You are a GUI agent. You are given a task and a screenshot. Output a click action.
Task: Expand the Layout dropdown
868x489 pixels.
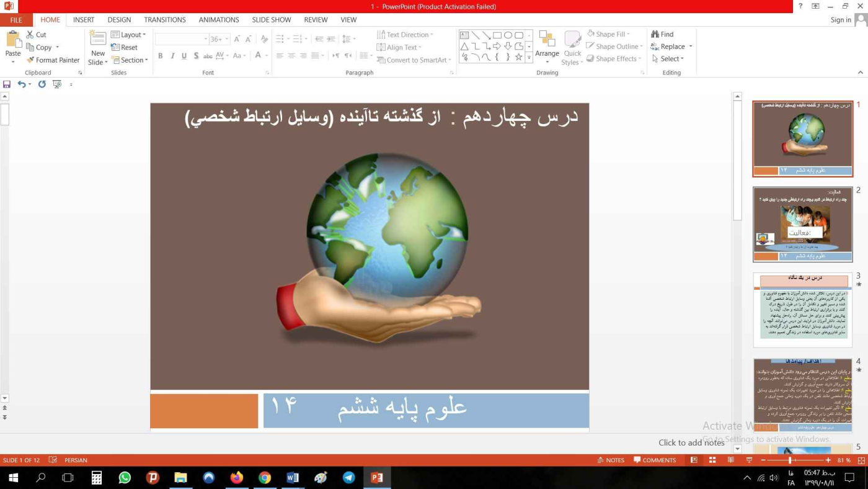[x=129, y=35]
